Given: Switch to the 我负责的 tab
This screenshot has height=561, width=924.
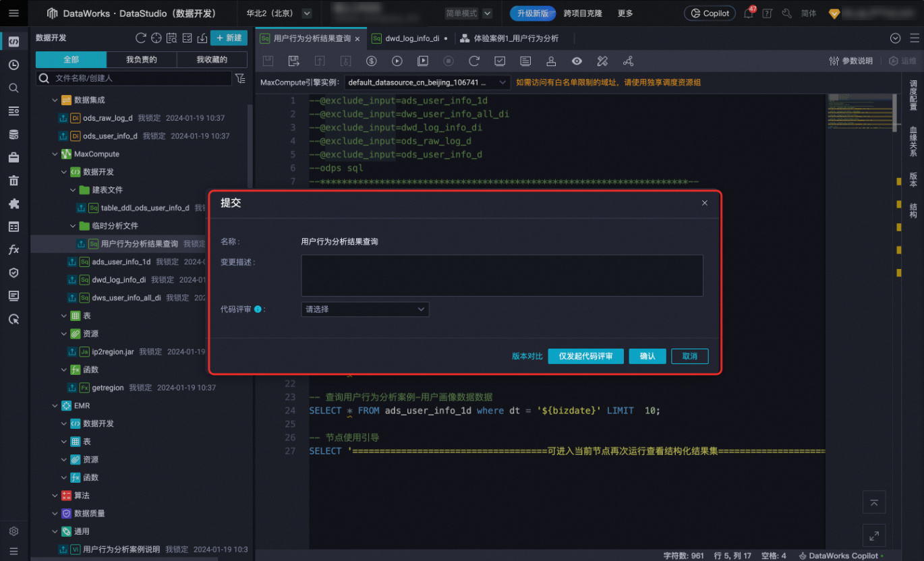Looking at the screenshot, I should tap(142, 59).
